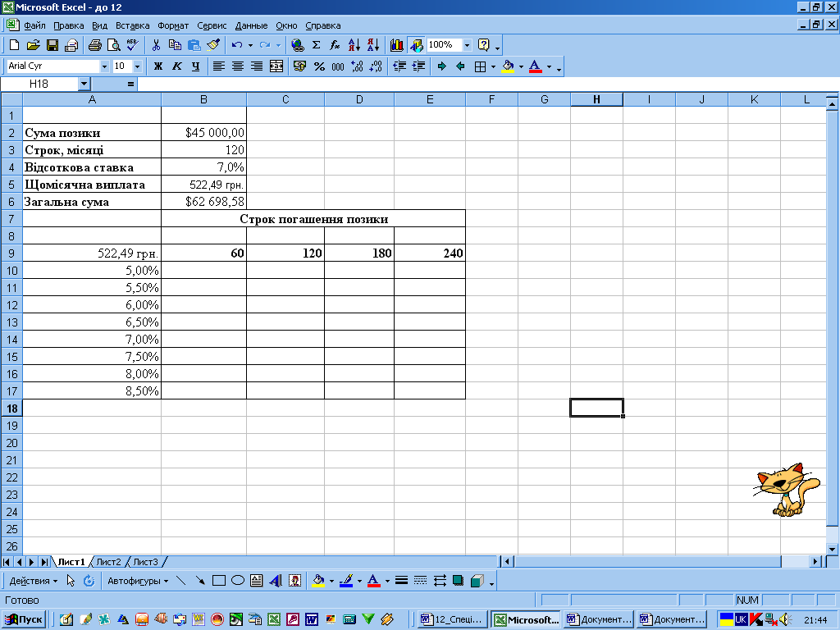The width and height of the screenshot is (840, 630).
Task: Open a file using the Open folder icon
Action: click(x=33, y=45)
